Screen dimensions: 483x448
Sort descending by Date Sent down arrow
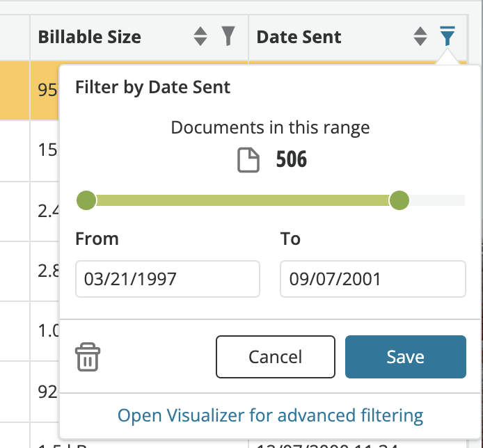pos(420,42)
